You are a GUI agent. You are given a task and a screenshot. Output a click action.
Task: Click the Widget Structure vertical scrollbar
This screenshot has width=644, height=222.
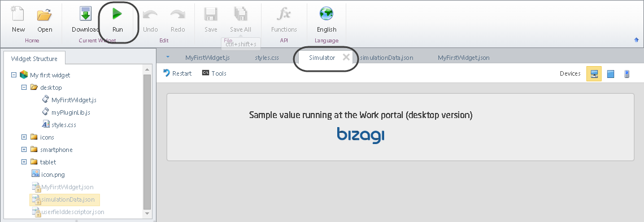147,141
